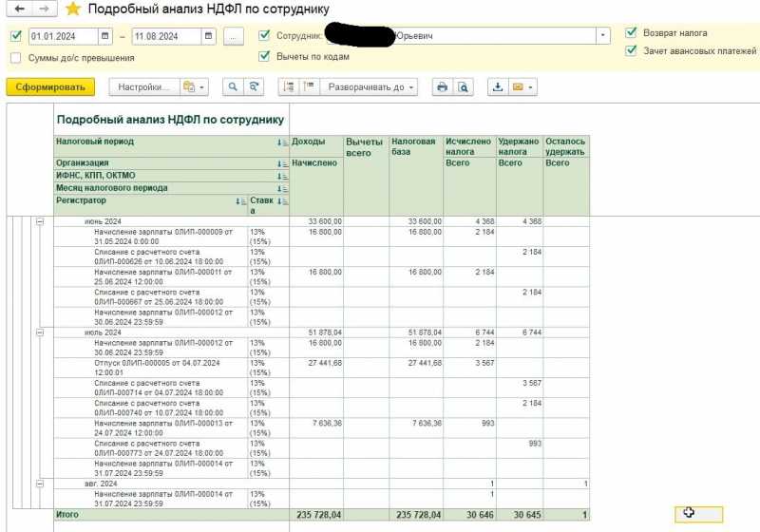
Task: Click the end date field 11.08.2024
Action: pyautogui.click(x=166, y=36)
